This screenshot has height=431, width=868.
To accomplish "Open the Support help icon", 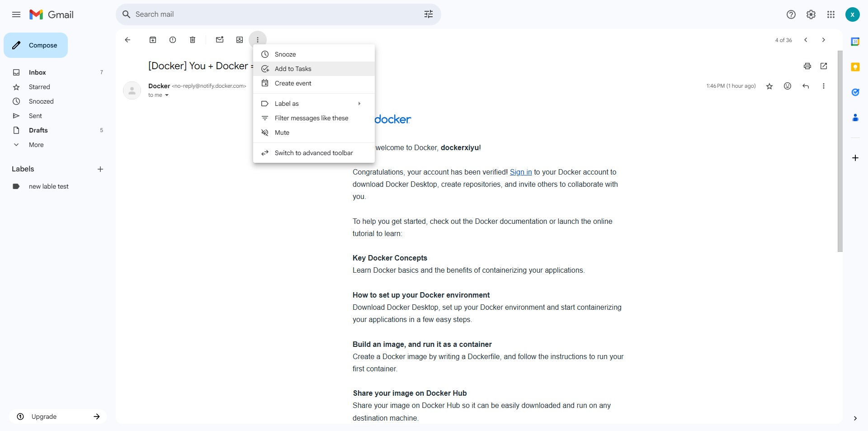I will coord(791,14).
